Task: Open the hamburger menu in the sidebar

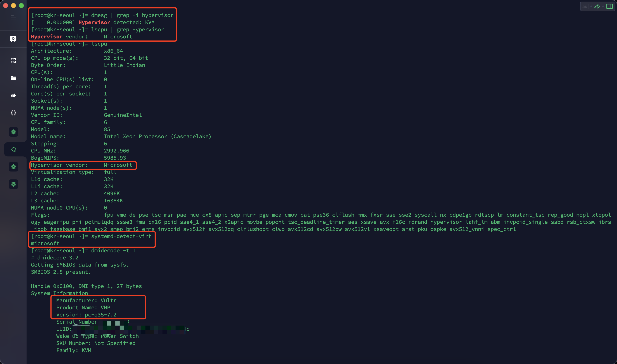Action: [13, 17]
